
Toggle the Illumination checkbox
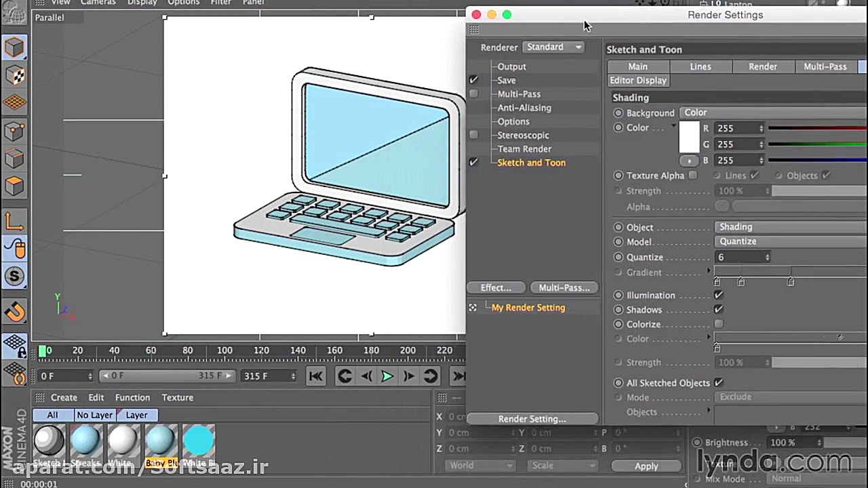(x=719, y=296)
